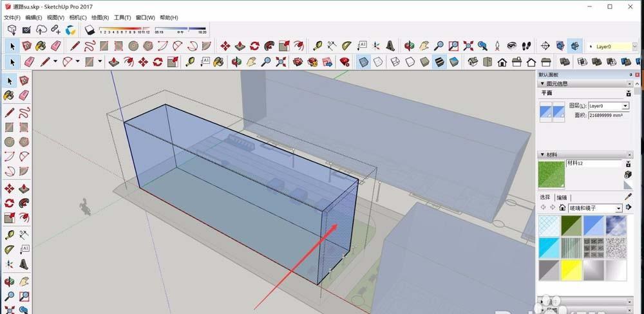The width and height of the screenshot is (644, 314).
Task: Select Follow Me in left vertical toolbar
Action: pos(24,203)
